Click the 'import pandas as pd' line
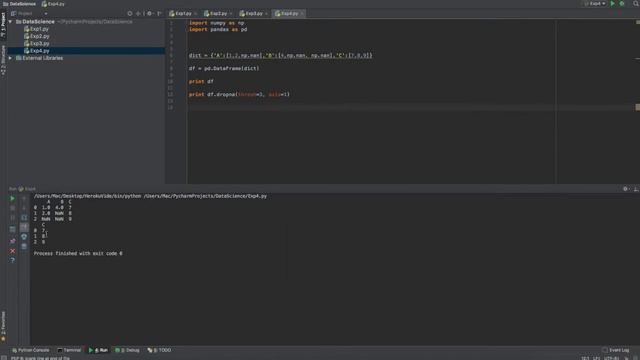The width and height of the screenshot is (640, 360). (218, 29)
